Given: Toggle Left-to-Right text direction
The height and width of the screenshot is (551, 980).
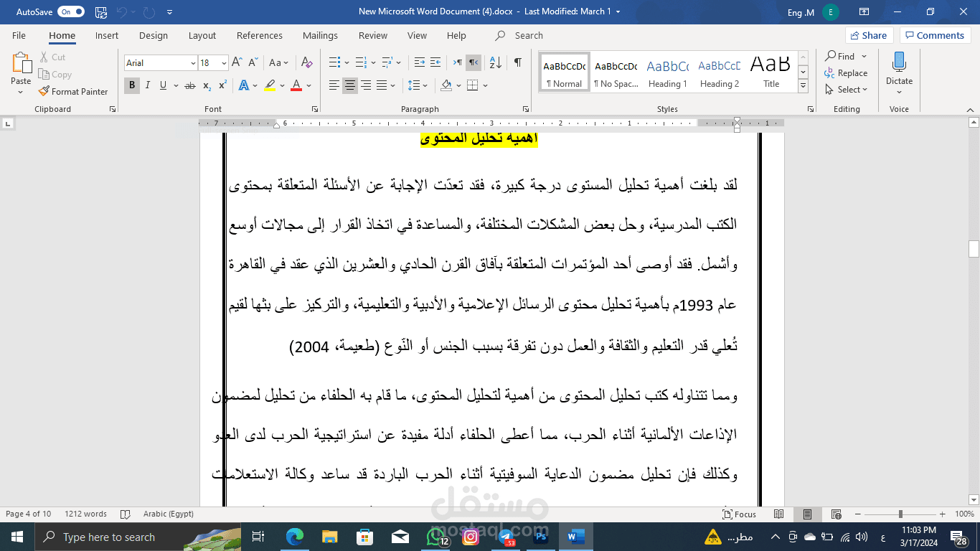Looking at the screenshot, I should (x=456, y=63).
